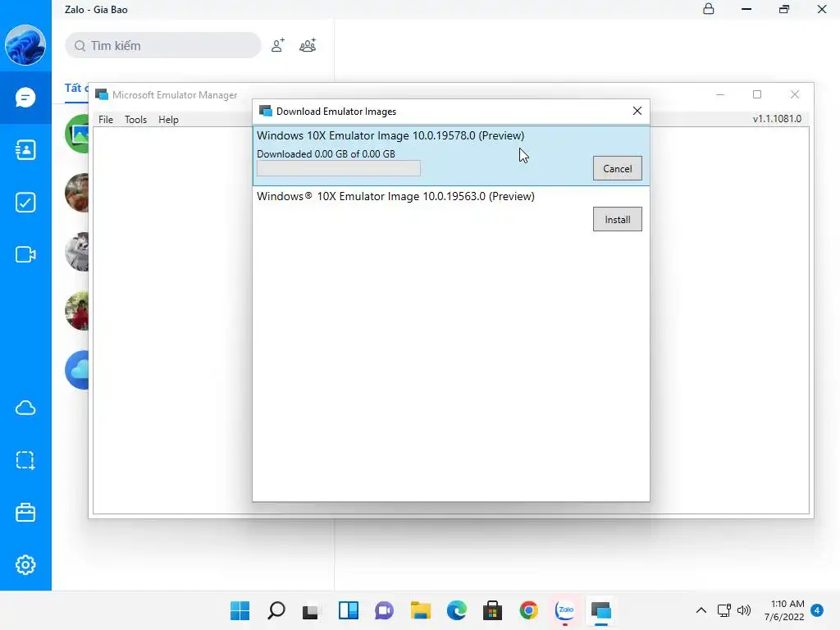The height and width of the screenshot is (630, 840).
Task: Restore down the Zalo window
Action: pyautogui.click(x=784, y=9)
